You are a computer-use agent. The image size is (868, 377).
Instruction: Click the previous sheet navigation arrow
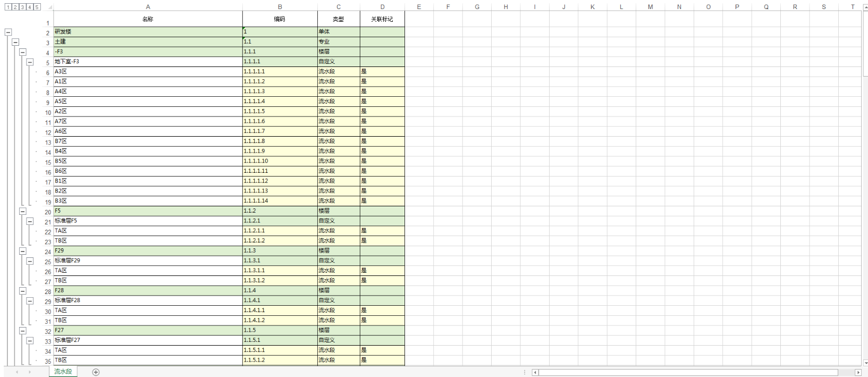17,372
